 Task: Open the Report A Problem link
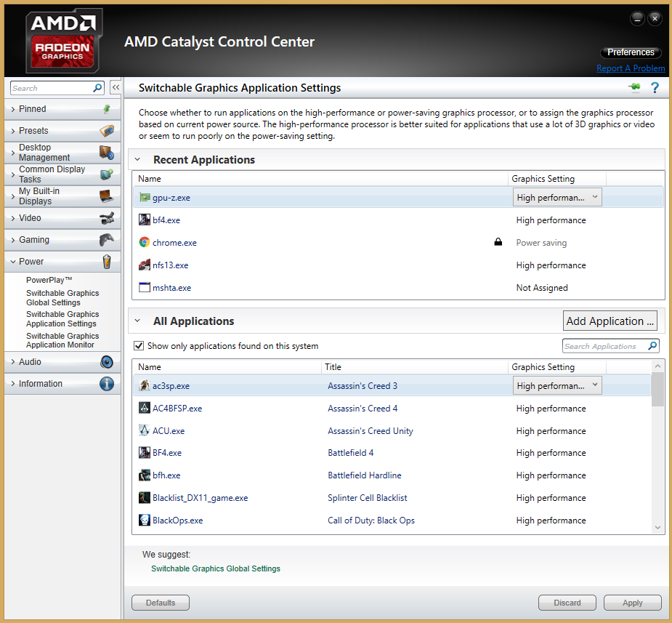point(630,68)
